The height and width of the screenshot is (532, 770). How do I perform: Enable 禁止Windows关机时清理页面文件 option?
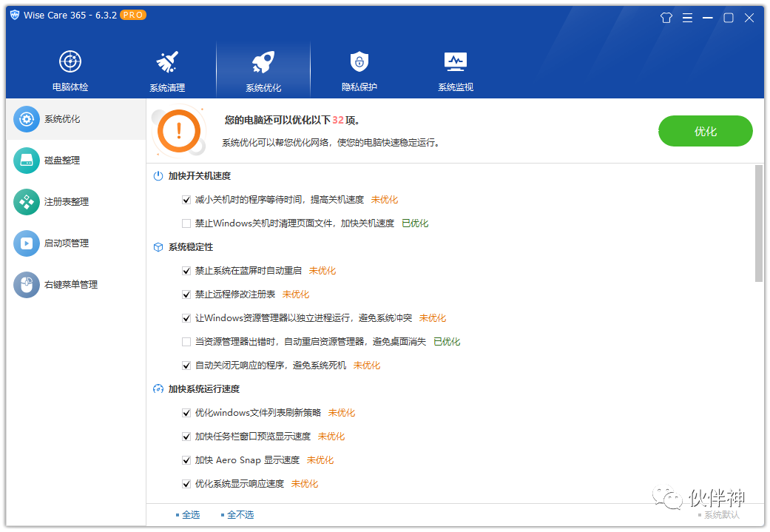point(186,223)
